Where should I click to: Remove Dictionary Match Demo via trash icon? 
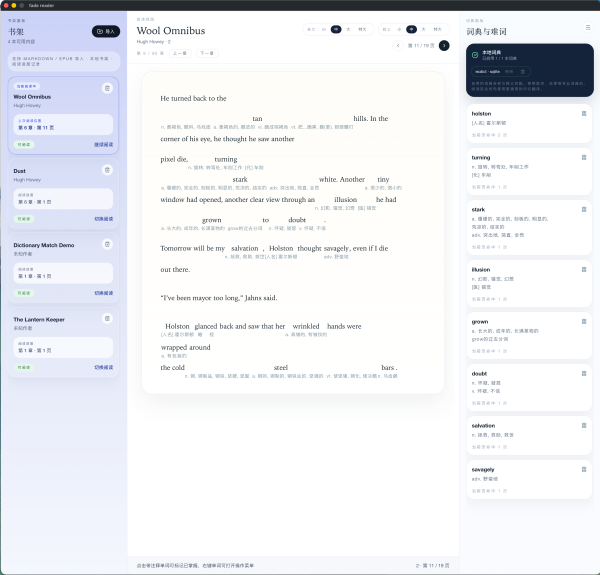tap(107, 245)
